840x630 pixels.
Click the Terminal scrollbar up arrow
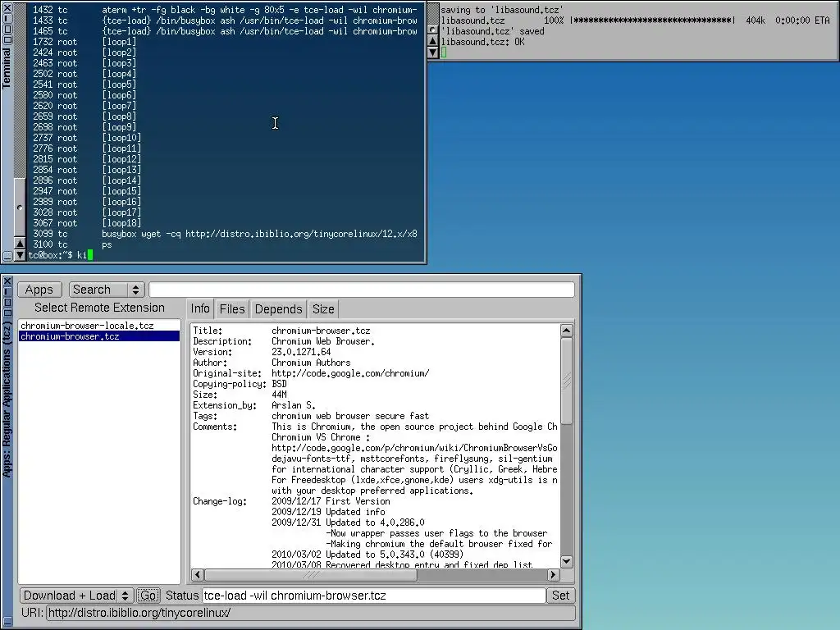point(20,243)
